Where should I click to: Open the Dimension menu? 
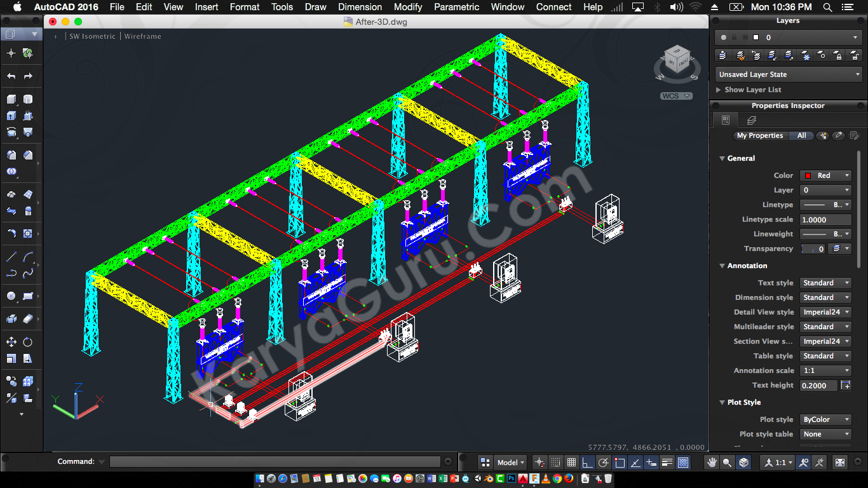[360, 7]
